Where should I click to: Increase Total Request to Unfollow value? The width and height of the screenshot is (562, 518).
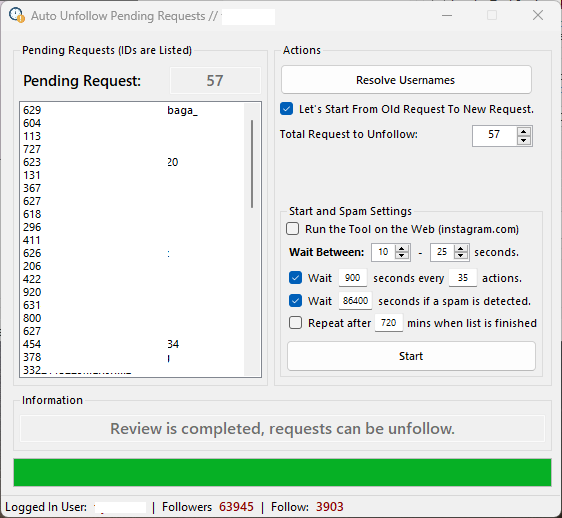[x=524, y=131]
